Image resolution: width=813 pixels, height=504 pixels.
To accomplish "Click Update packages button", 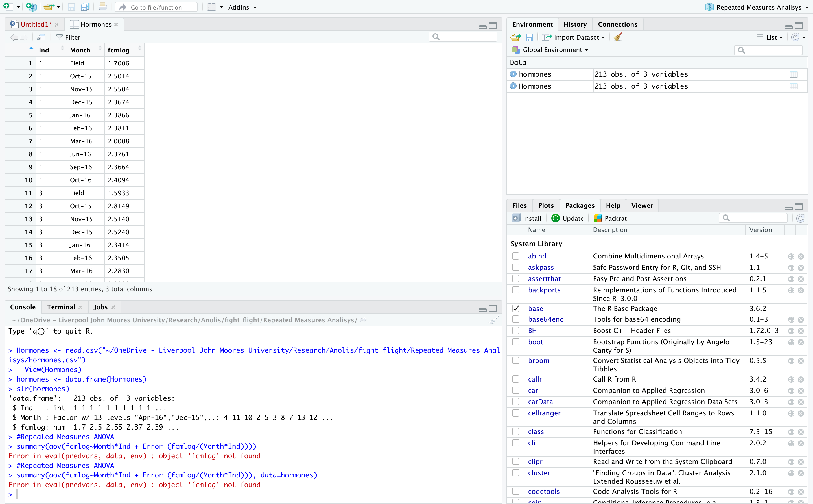I will coord(568,218).
